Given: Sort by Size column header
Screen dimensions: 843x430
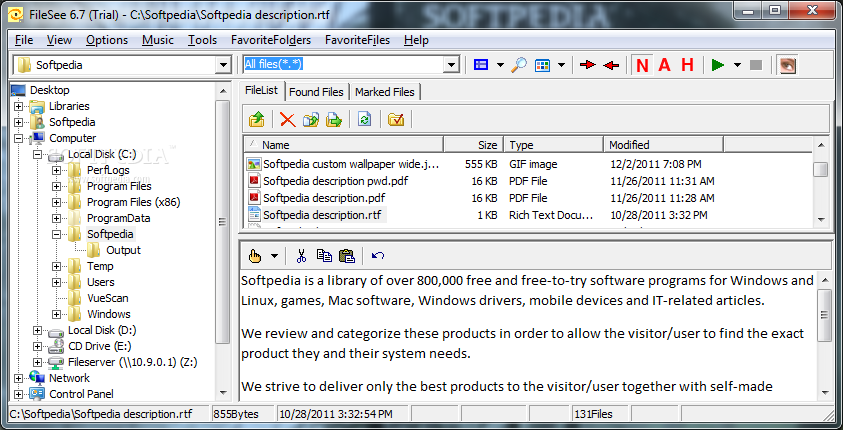Looking at the screenshot, I should tap(473, 145).
